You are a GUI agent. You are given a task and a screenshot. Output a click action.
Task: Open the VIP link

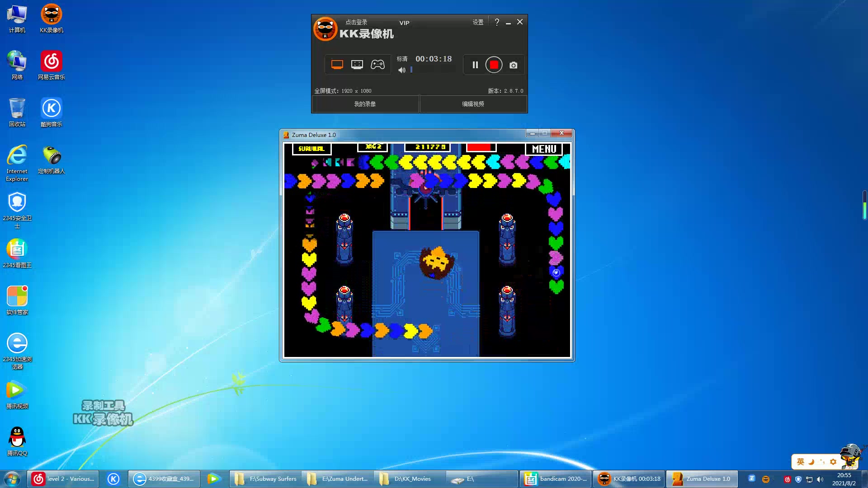404,23
